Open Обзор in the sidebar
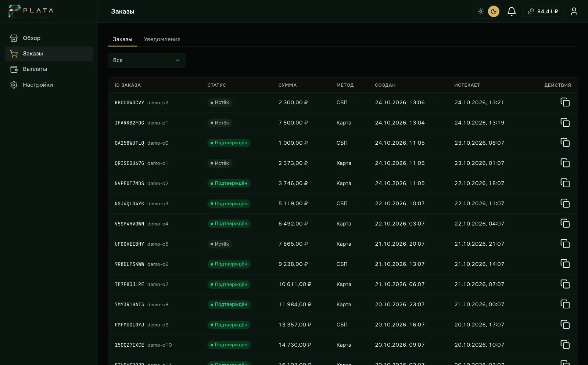 click(49, 38)
